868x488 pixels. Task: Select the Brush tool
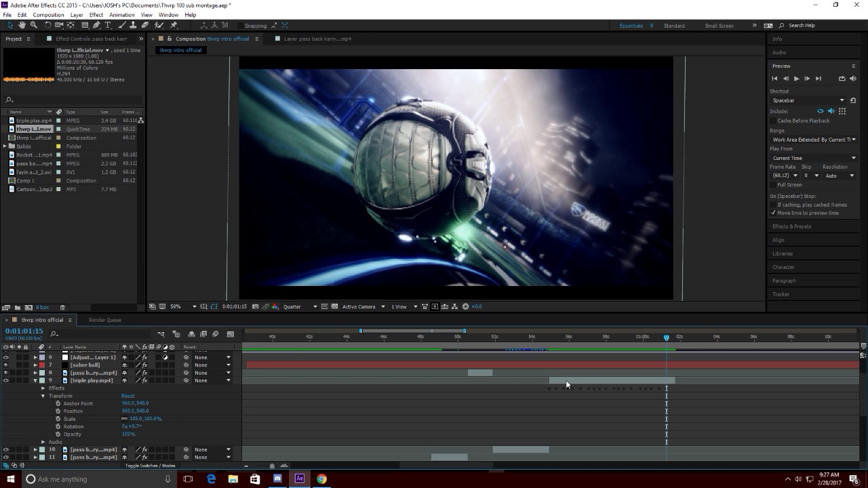pyautogui.click(x=123, y=25)
